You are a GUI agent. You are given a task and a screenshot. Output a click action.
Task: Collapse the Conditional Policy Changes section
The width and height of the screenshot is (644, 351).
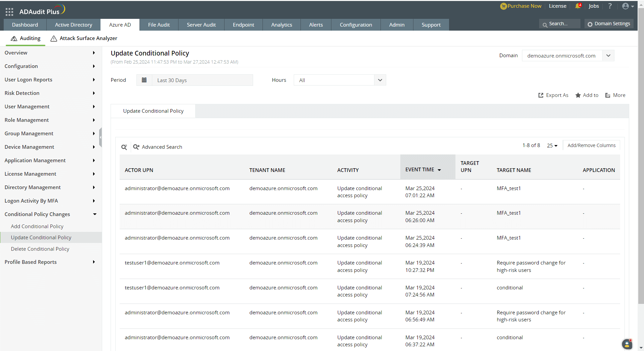tap(94, 214)
